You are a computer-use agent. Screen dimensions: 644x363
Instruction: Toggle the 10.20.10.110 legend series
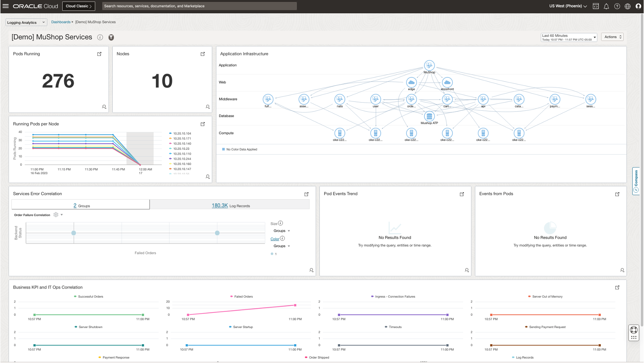pyautogui.click(x=180, y=154)
